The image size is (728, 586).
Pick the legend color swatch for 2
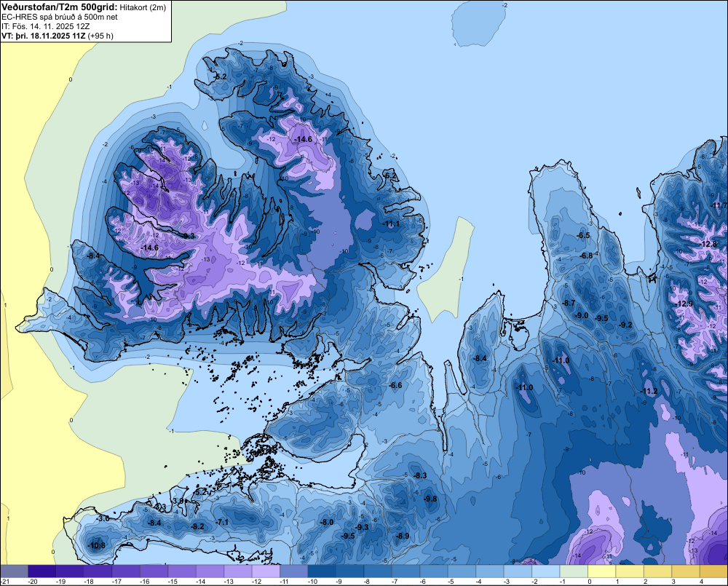point(658,571)
